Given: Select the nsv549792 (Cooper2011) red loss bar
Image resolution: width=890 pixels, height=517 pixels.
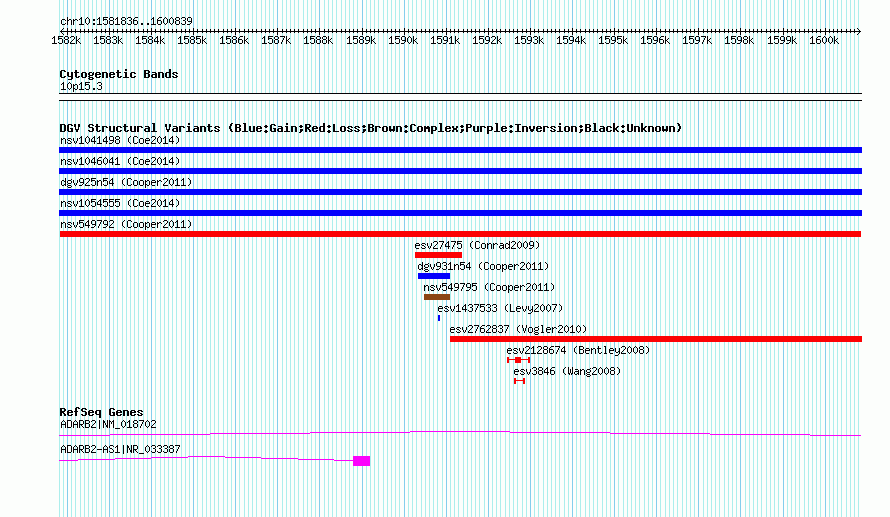Looking at the screenshot, I should point(460,234).
